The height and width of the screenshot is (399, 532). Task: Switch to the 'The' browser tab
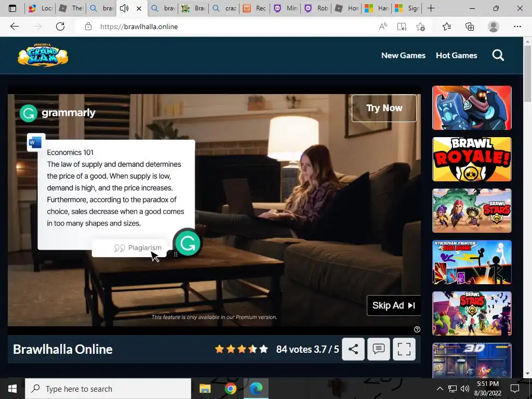coord(71,8)
